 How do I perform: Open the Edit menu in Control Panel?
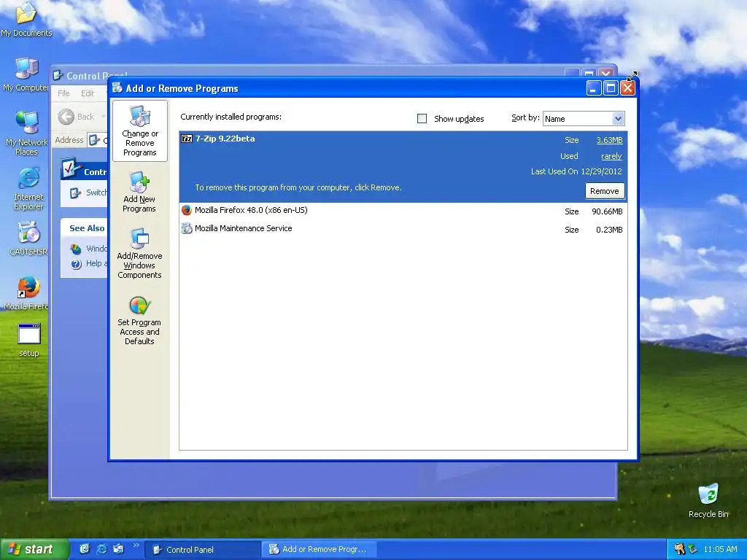[x=88, y=93]
